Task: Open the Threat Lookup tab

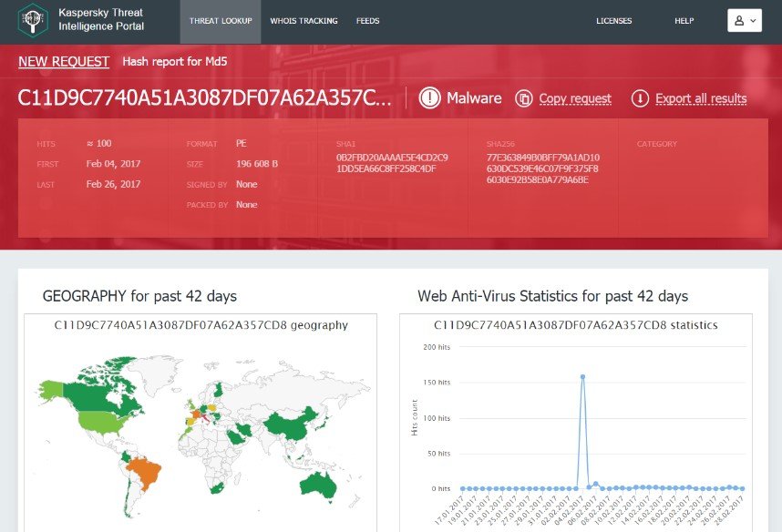Action: 221,21
